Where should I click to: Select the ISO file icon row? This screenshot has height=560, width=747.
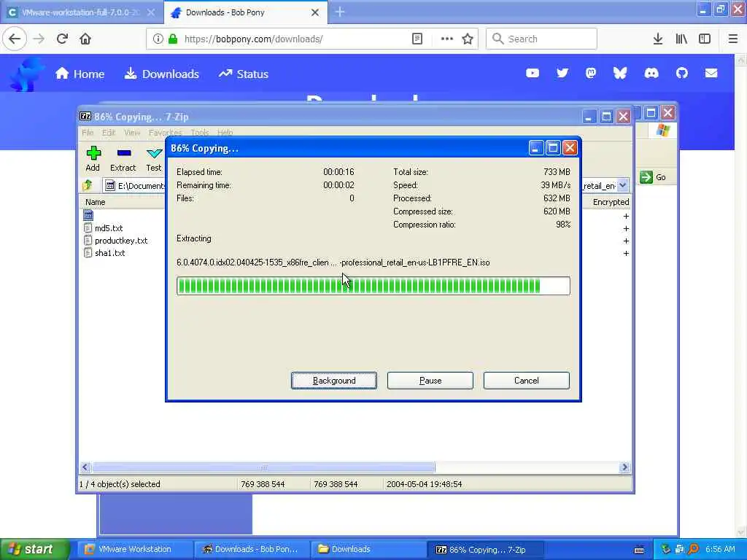pyautogui.click(x=88, y=215)
